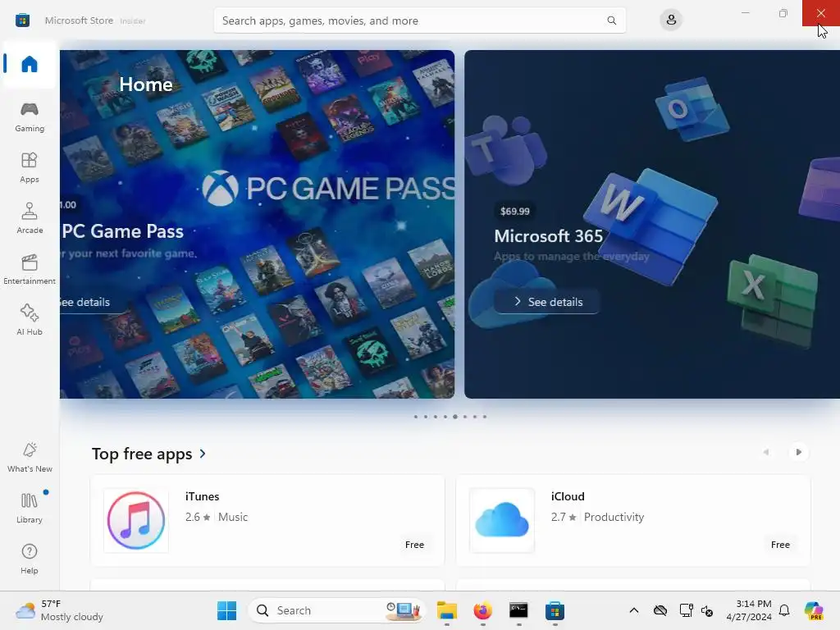Screen dimensions: 840x630
Task: Click the search apps, games, movies field
Action: coord(419,21)
